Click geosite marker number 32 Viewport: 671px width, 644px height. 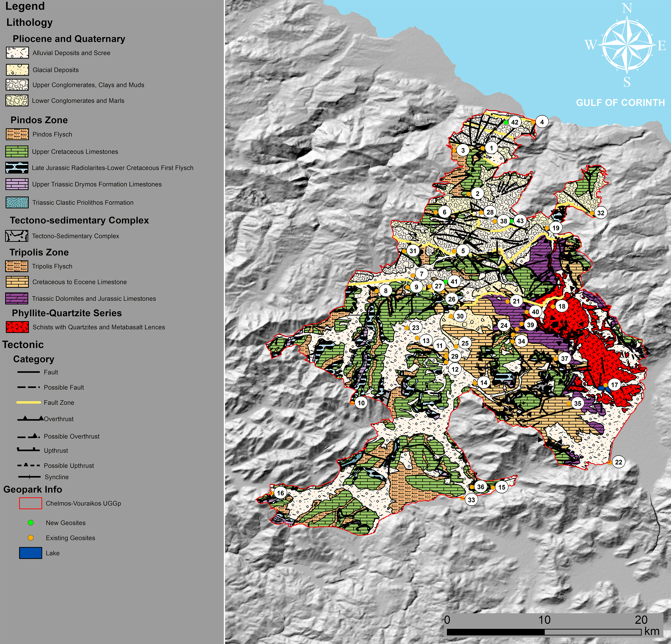click(x=601, y=213)
